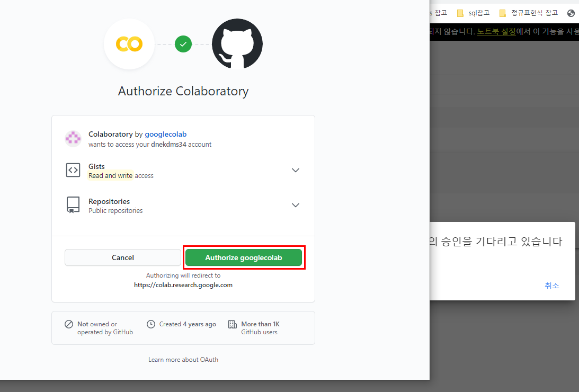Click the googlecolab pink avatar icon
The width and height of the screenshot is (579, 392).
[73, 139]
